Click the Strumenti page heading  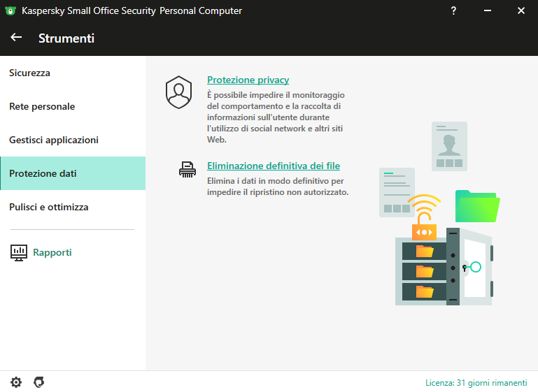pyautogui.click(x=66, y=38)
